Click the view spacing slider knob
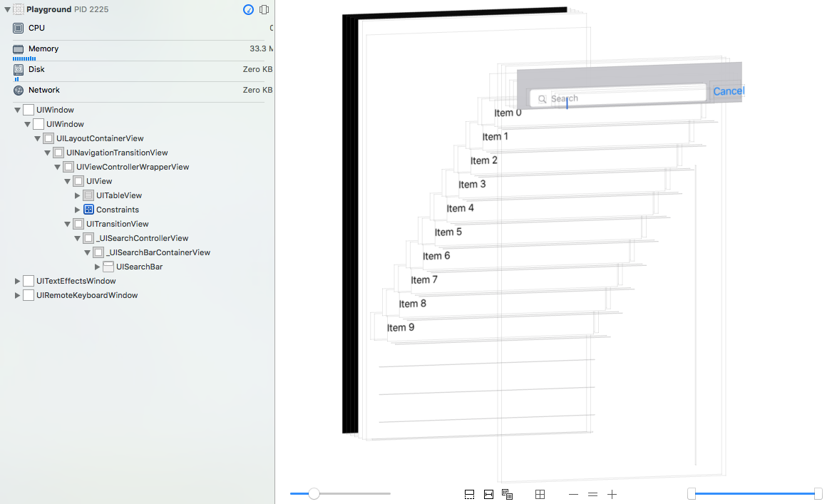This screenshot has width=832, height=504. point(314,493)
